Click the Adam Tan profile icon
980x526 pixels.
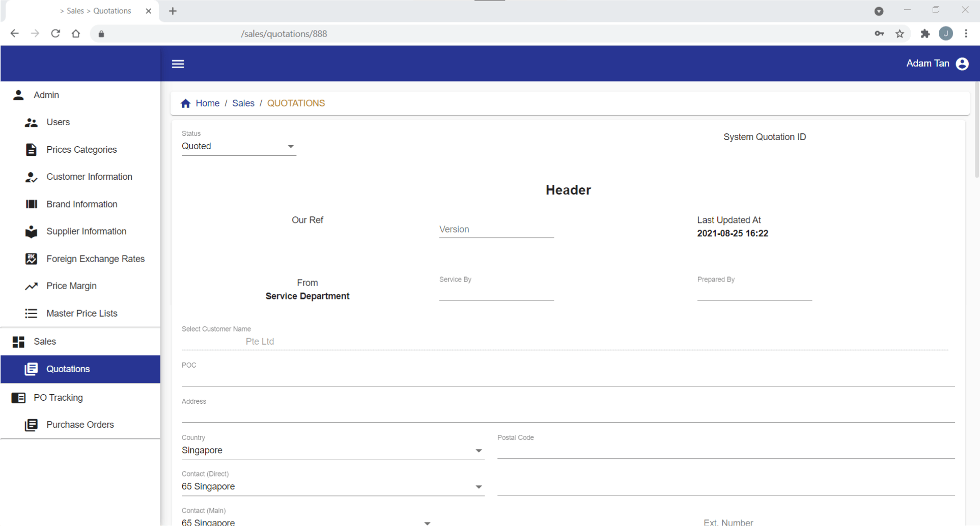(962, 64)
